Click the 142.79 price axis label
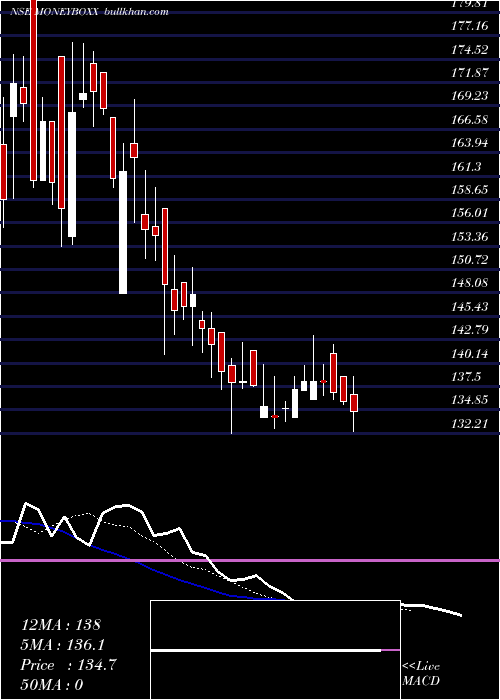The width and height of the screenshot is (500, 700). 470,330
